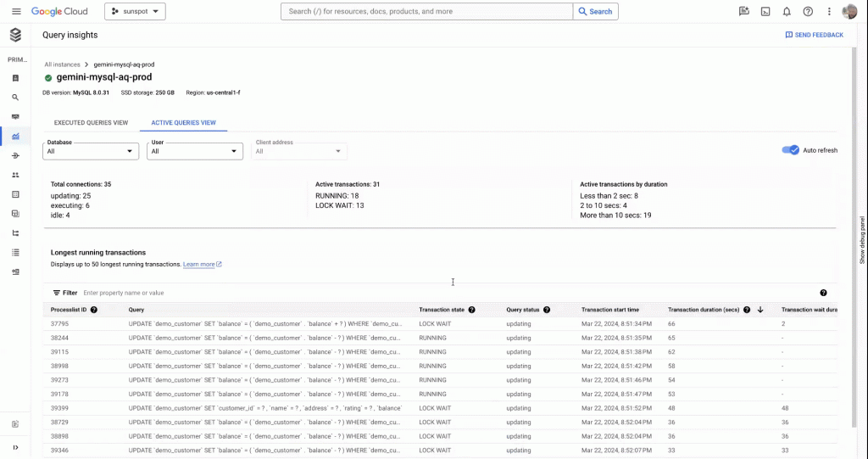Screen dimensions: 868x459
Task: Open the Connections sidebar icon
Action: click(15, 156)
